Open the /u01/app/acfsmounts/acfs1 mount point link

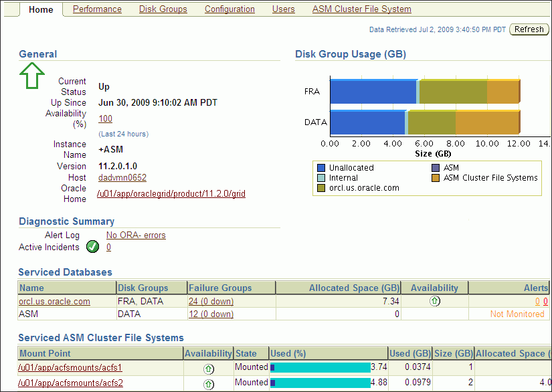pos(70,368)
